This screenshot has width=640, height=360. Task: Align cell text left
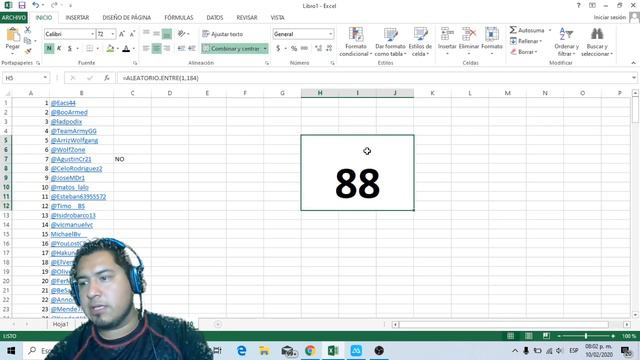(x=146, y=49)
